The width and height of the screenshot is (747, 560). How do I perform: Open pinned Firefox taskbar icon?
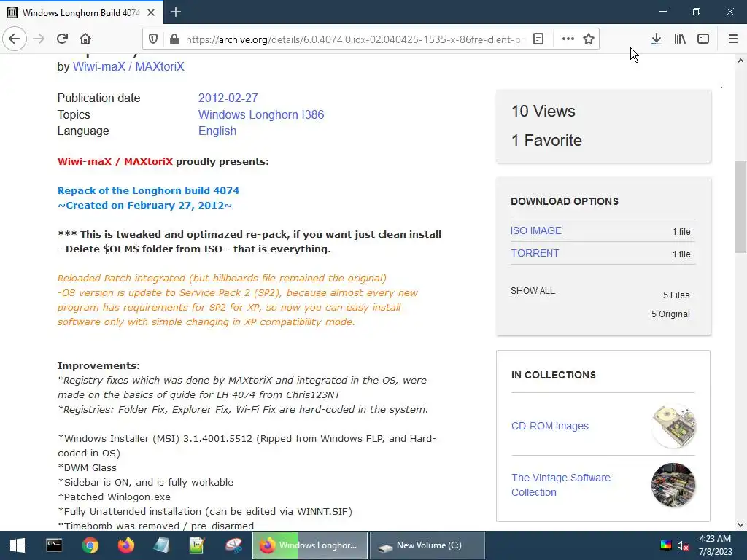point(125,545)
